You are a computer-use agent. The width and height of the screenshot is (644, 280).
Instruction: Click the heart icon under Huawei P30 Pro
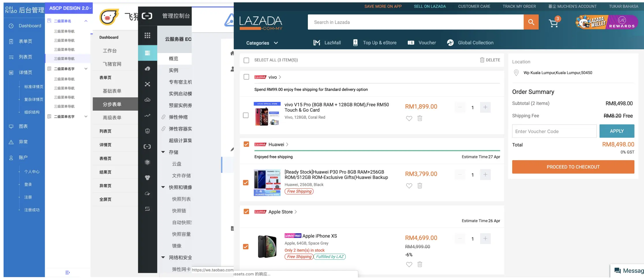(x=409, y=186)
